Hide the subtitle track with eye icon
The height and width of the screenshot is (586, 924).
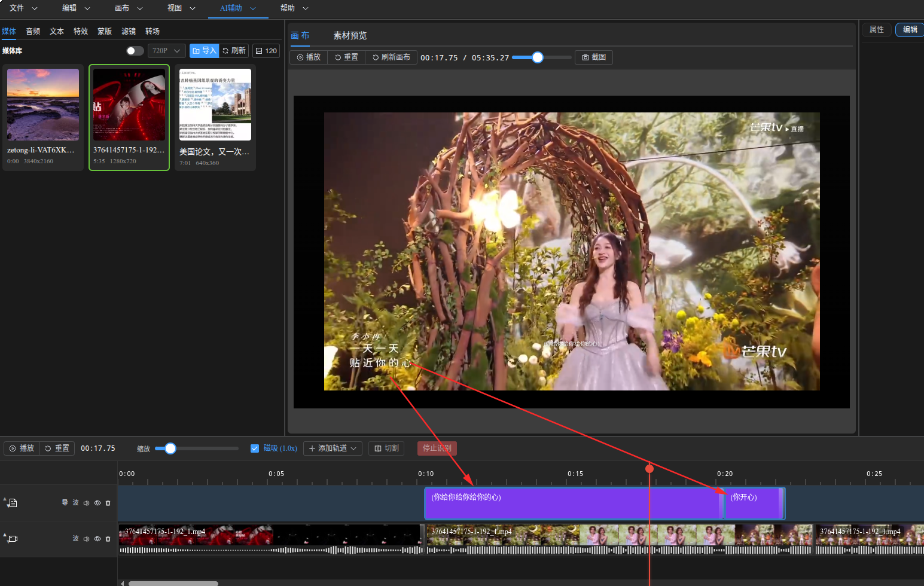pyautogui.click(x=97, y=503)
